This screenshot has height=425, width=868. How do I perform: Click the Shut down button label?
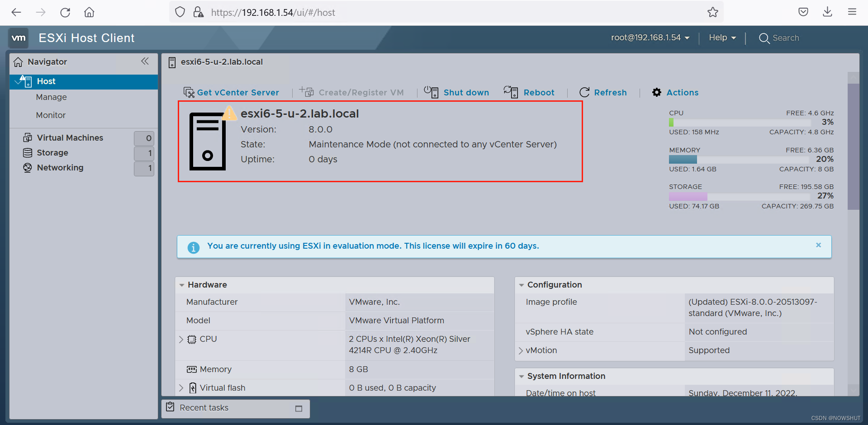[466, 93]
